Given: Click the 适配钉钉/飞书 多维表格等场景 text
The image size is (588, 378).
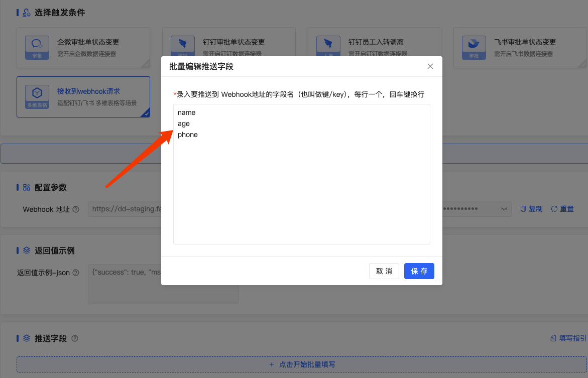Looking at the screenshot, I should 97,103.
